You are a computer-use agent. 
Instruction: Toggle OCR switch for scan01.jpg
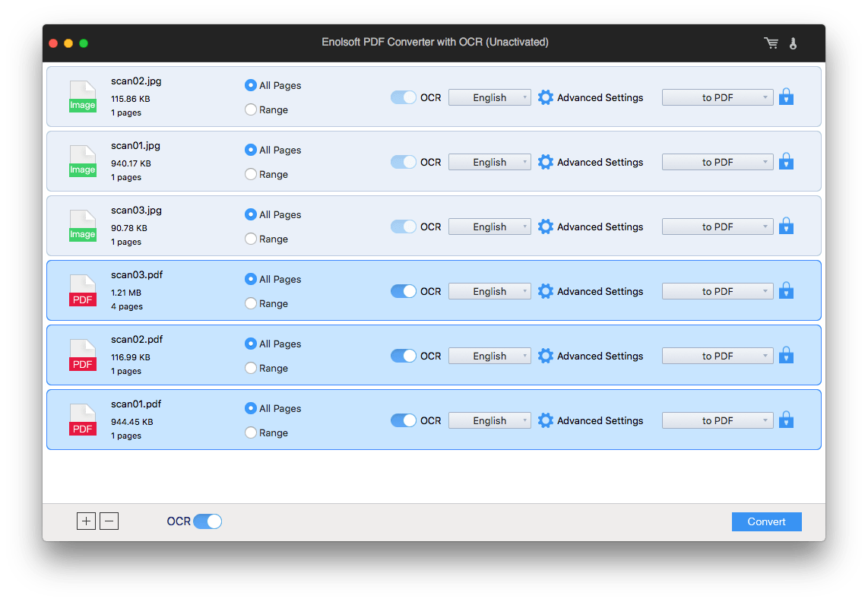(x=403, y=162)
